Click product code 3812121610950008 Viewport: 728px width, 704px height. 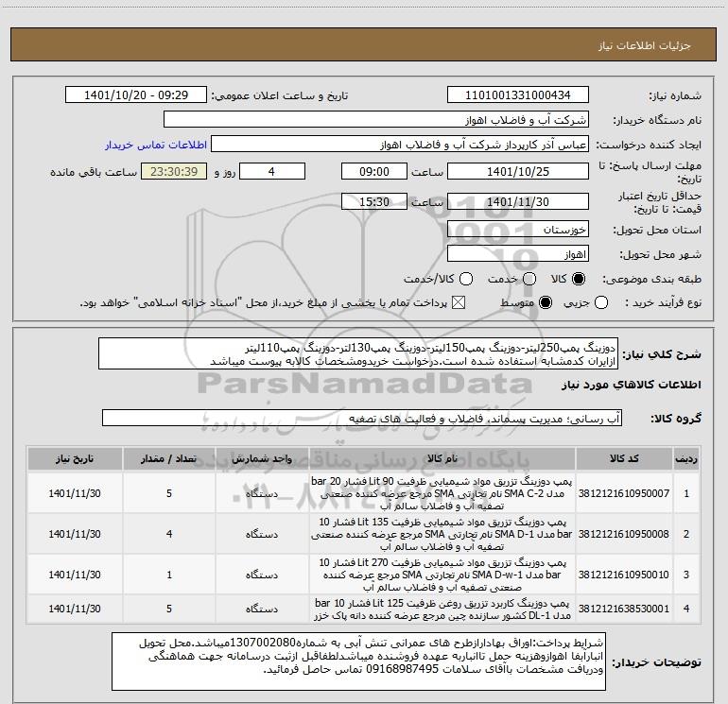(x=624, y=534)
